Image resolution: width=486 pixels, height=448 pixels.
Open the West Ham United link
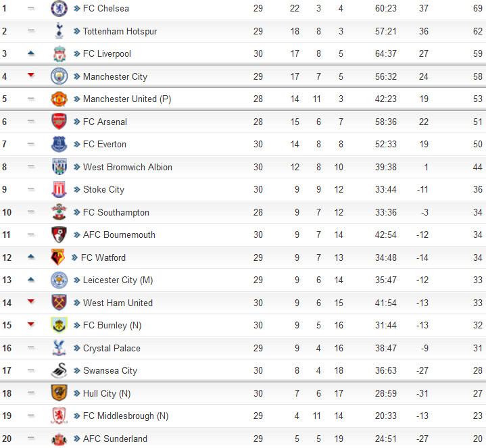point(118,303)
